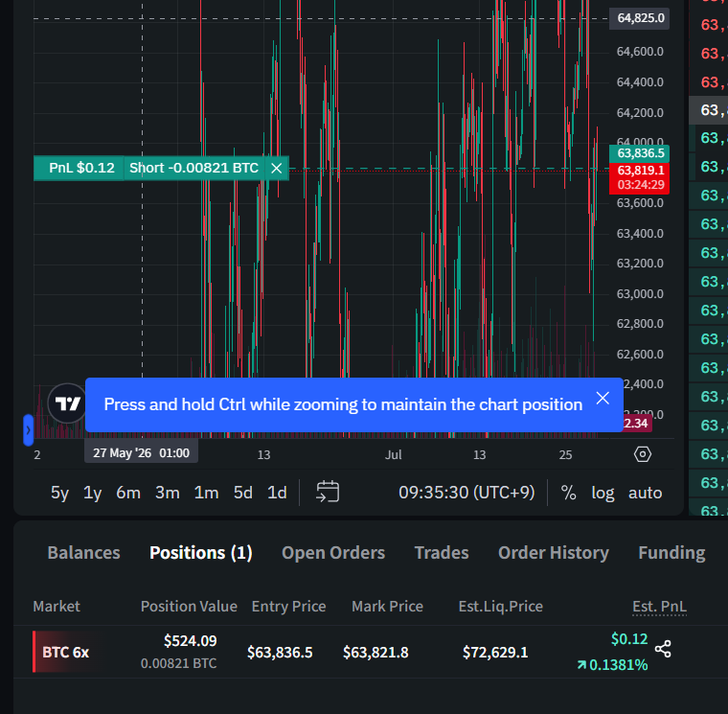Expand the left drawing toolbar arrow

tap(29, 430)
